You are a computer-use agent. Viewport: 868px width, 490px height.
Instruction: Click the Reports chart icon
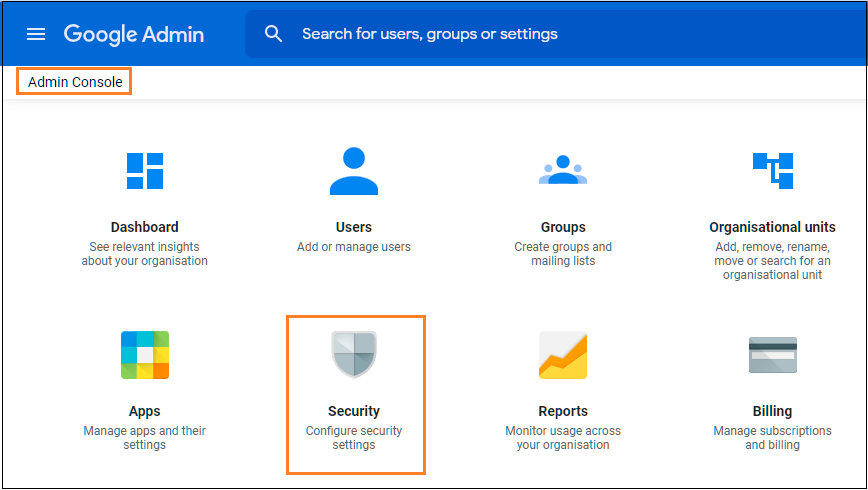(x=563, y=355)
